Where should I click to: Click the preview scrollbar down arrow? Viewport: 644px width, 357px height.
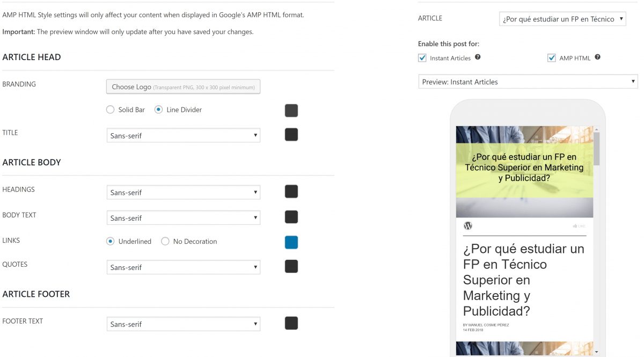[x=596, y=351]
